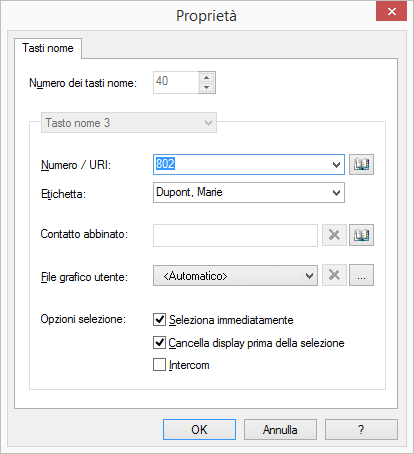Viewport: 414px width, 454px height.
Task: Open the Numero / URI dropdown list
Action: (337, 164)
